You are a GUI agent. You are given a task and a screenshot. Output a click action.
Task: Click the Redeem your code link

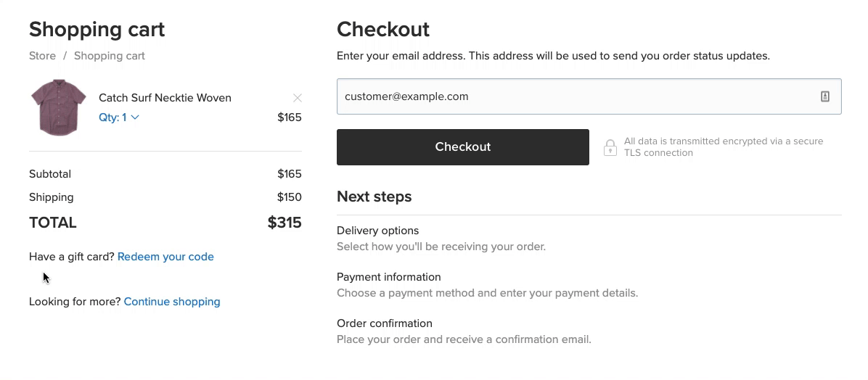point(165,257)
